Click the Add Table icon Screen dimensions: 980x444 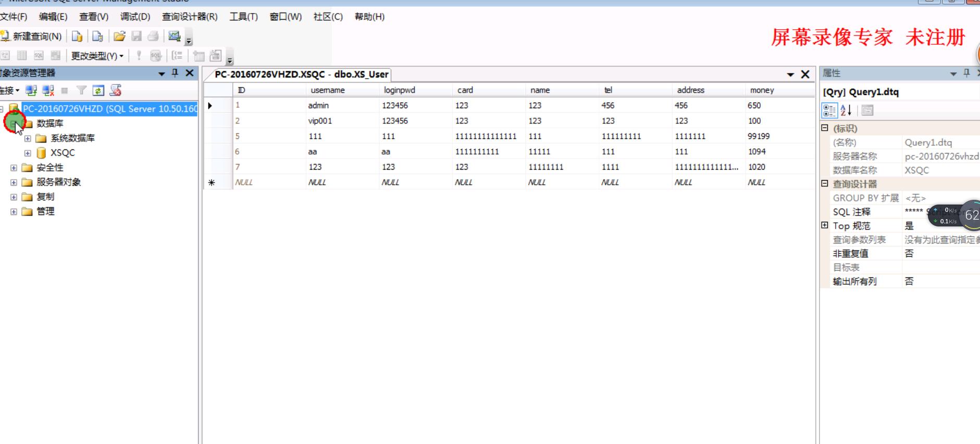point(199,56)
